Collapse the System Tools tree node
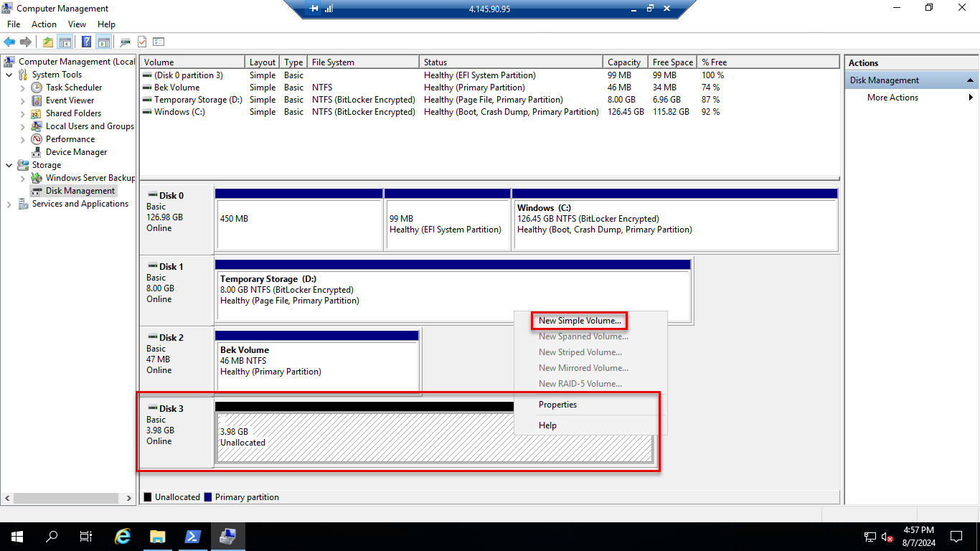The image size is (980, 551). click(9, 75)
